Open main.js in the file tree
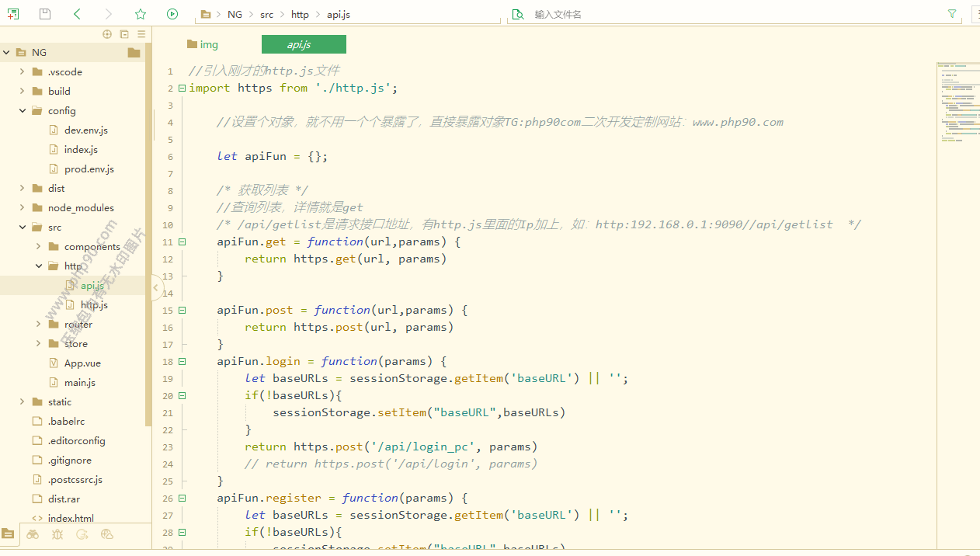Viewport: 980px width, 556px height. pos(79,382)
